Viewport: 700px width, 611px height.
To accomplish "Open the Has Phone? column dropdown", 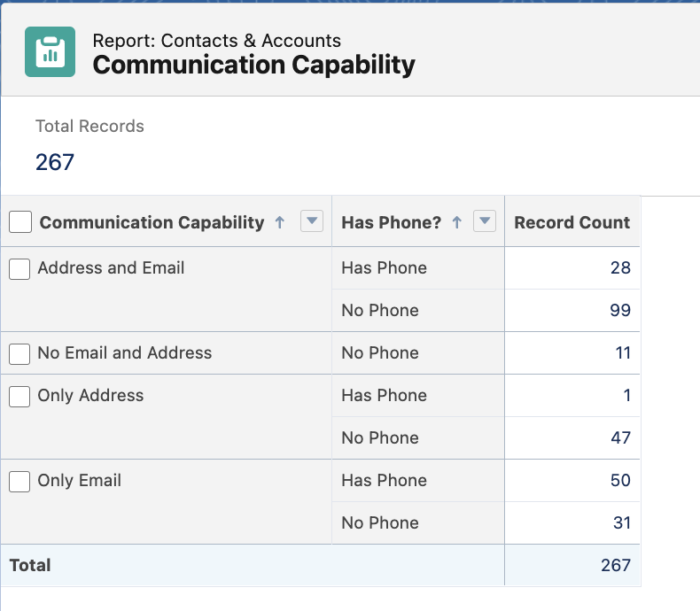I will (484, 222).
